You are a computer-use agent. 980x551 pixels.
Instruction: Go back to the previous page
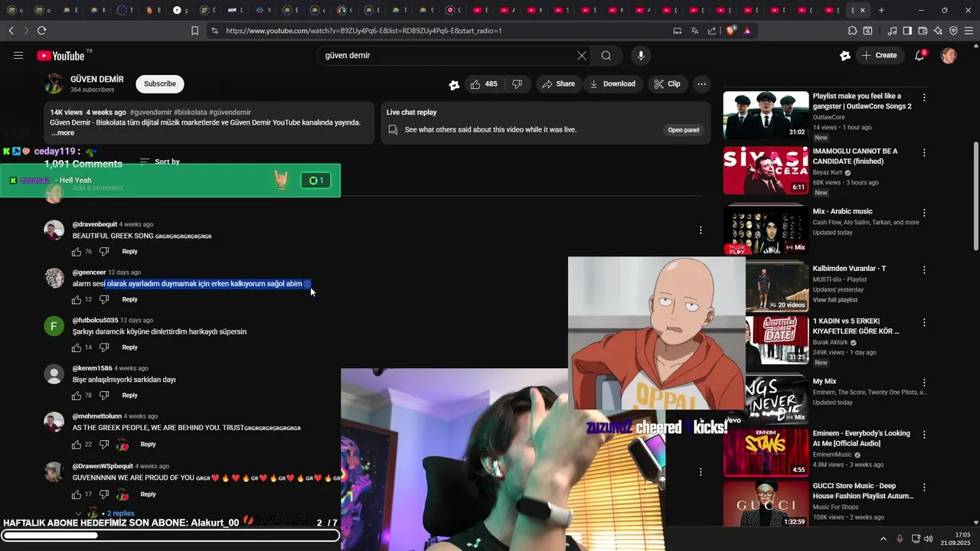click(x=11, y=31)
